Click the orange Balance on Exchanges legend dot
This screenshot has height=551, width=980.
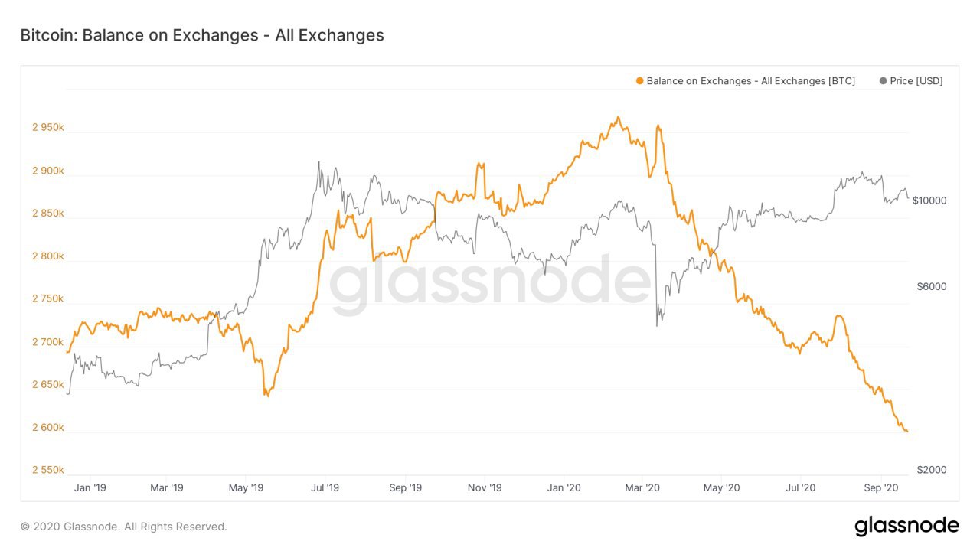click(x=640, y=81)
